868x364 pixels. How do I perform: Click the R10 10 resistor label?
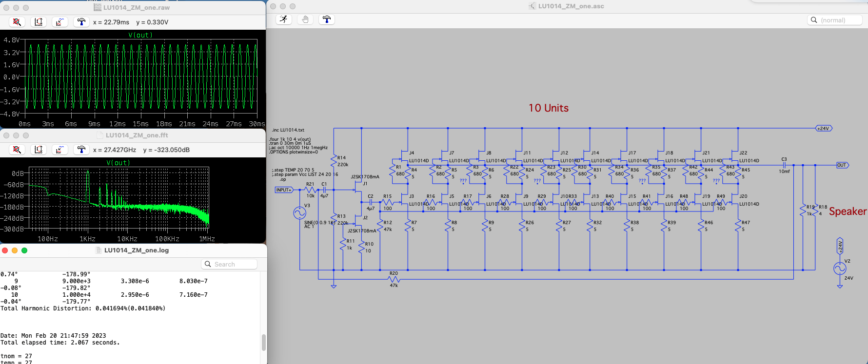coord(369,248)
